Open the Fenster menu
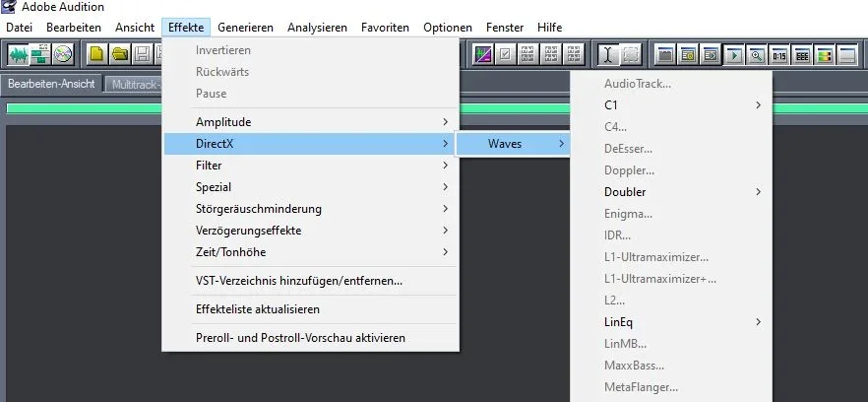The height and width of the screenshot is (402, 868). (x=505, y=28)
